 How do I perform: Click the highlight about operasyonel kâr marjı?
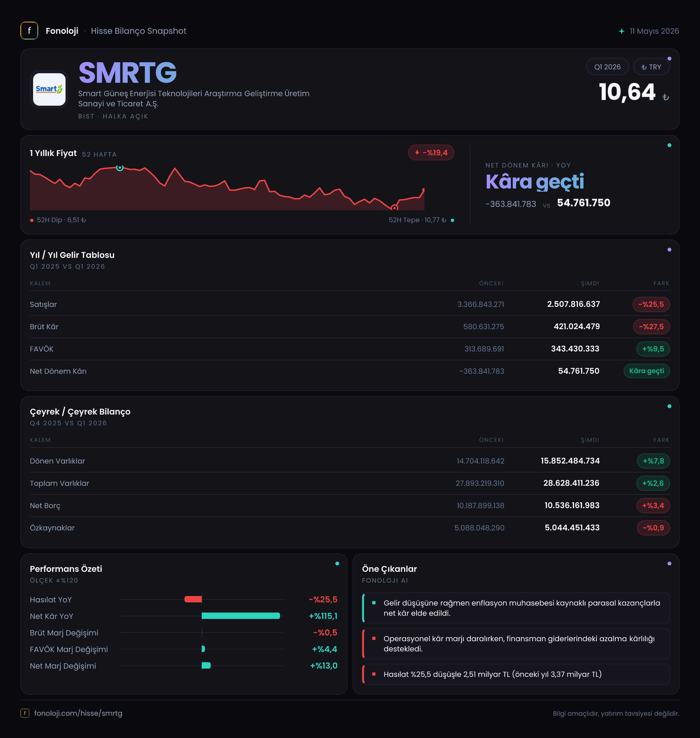click(x=516, y=643)
